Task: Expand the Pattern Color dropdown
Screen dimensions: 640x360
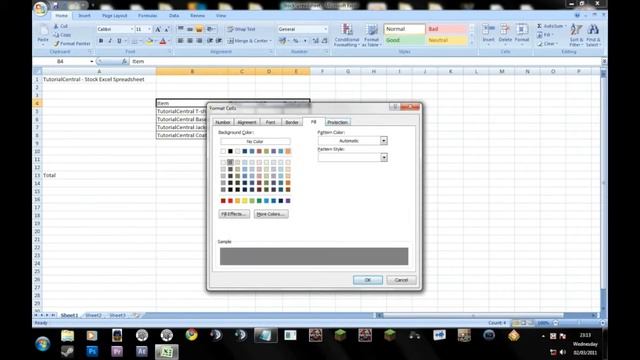Action: pyautogui.click(x=384, y=141)
